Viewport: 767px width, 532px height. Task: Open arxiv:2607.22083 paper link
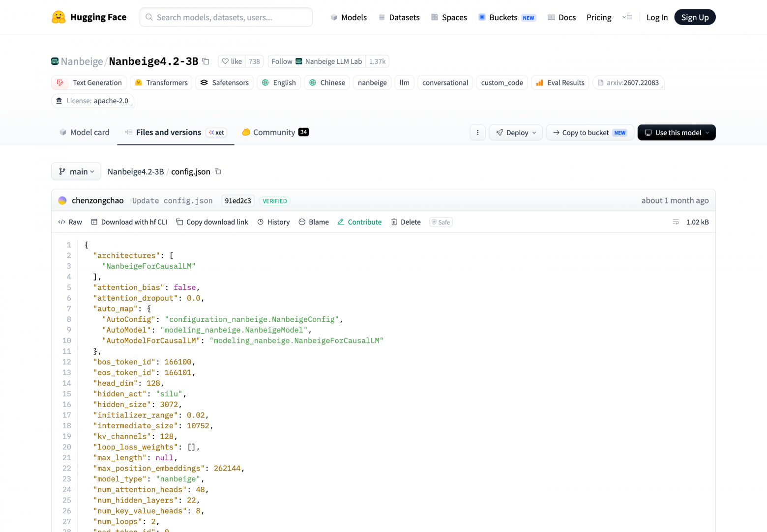pos(628,83)
